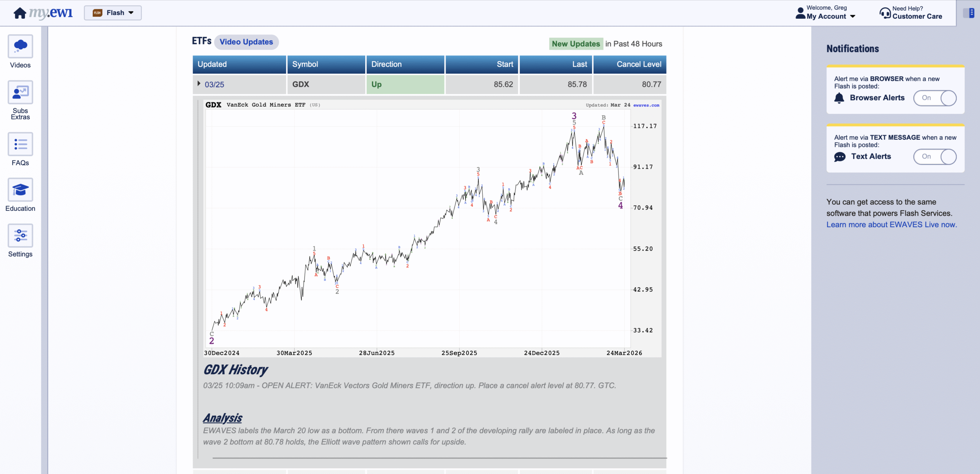
Task: Click the Up direction cell
Action: pyautogui.click(x=405, y=84)
